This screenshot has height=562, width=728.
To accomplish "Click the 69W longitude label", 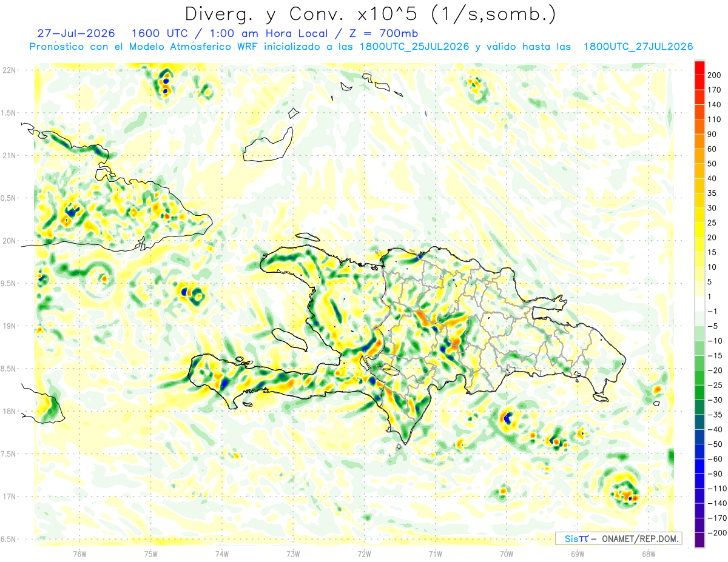I will click(578, 553).
